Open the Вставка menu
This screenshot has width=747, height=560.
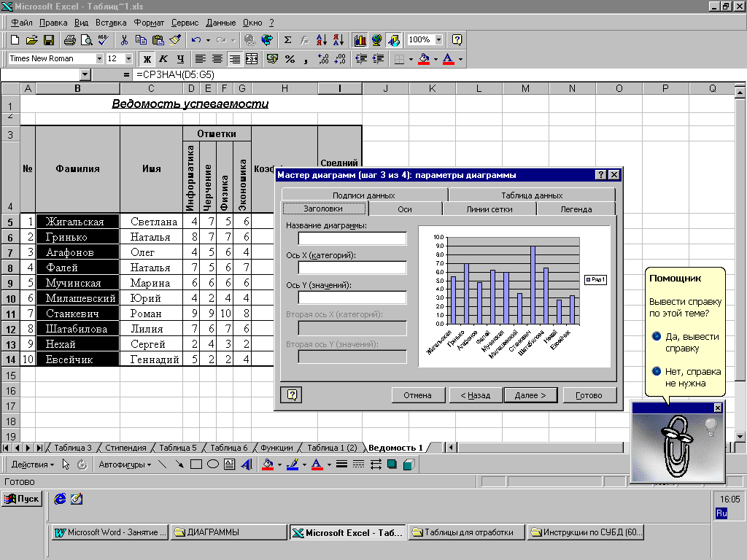[111, 23]
